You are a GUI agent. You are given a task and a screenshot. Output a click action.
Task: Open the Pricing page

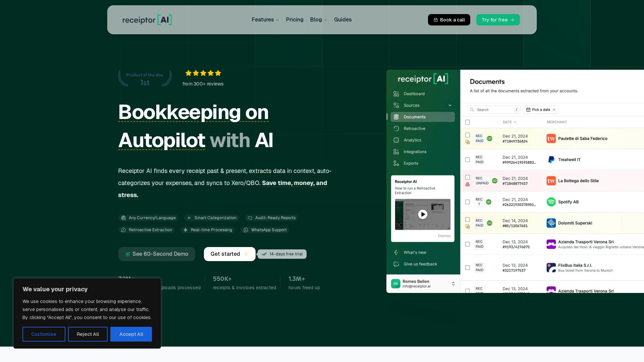[x=294, y=19]
